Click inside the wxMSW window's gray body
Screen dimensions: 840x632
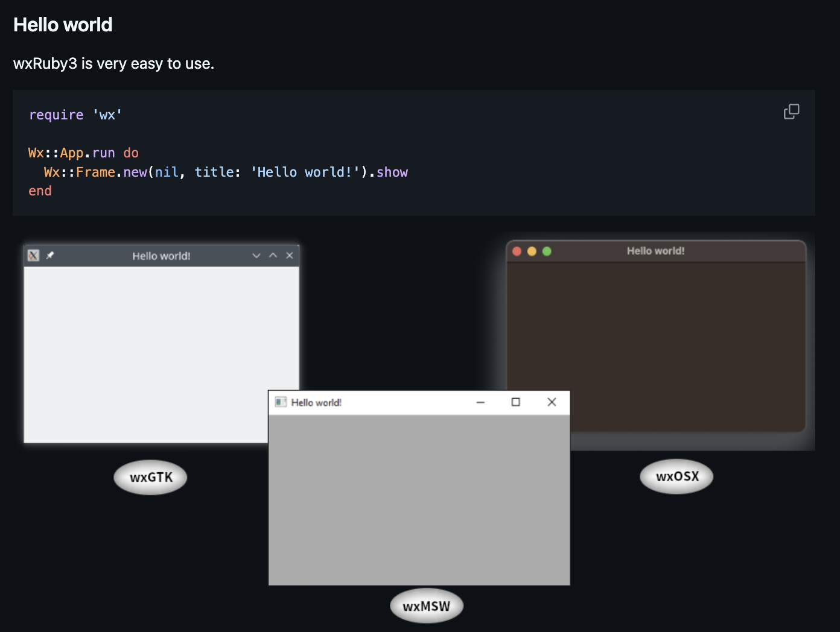[419, 499]
